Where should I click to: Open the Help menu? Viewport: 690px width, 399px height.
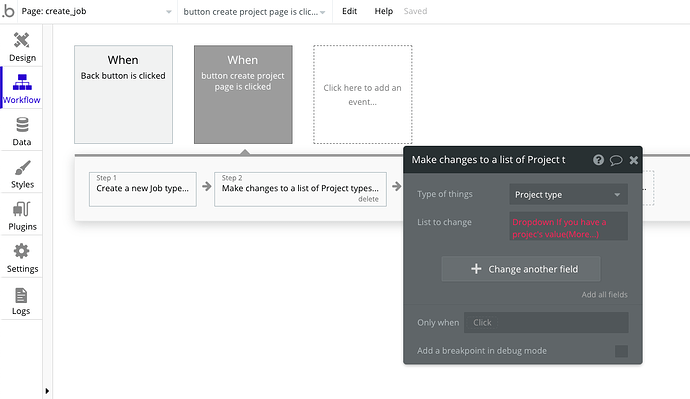383,11
